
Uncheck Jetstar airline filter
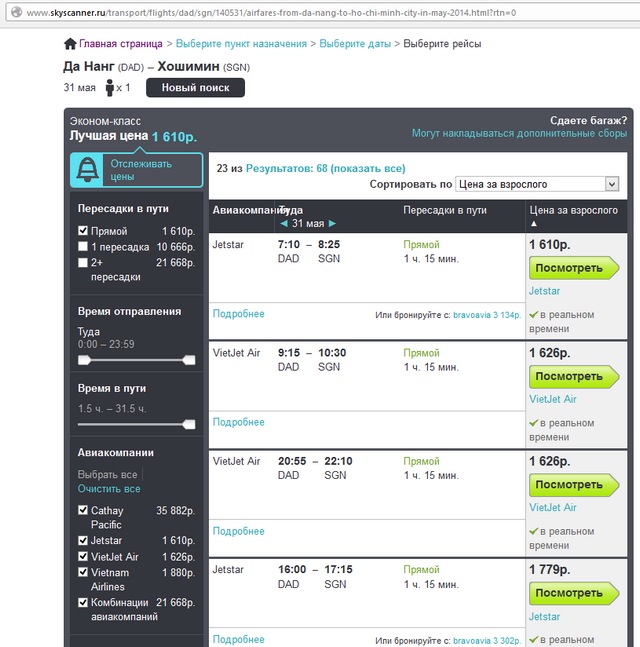83,540
